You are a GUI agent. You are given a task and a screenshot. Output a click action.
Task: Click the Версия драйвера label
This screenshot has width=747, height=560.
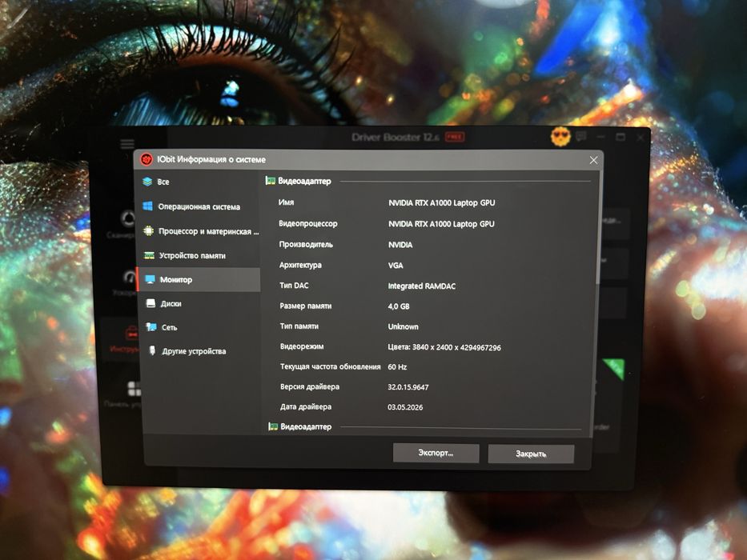310,386
